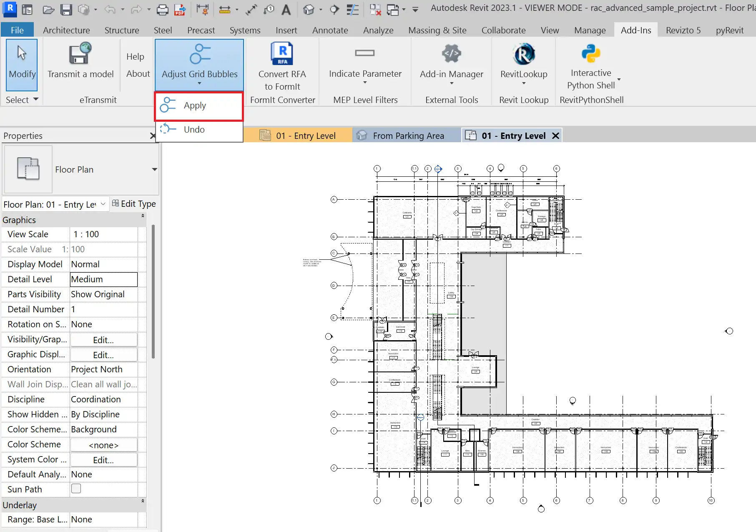
Task: Click the Properties panel vertical scrollbar
Action: point(153,292)
